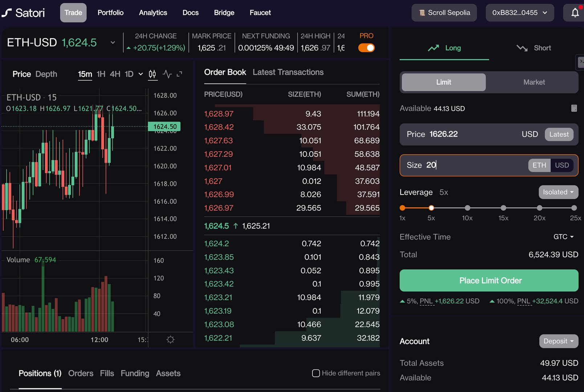Screen dimensions: 584x392
Task: Click the Latest price button
Action: (559, 134)
